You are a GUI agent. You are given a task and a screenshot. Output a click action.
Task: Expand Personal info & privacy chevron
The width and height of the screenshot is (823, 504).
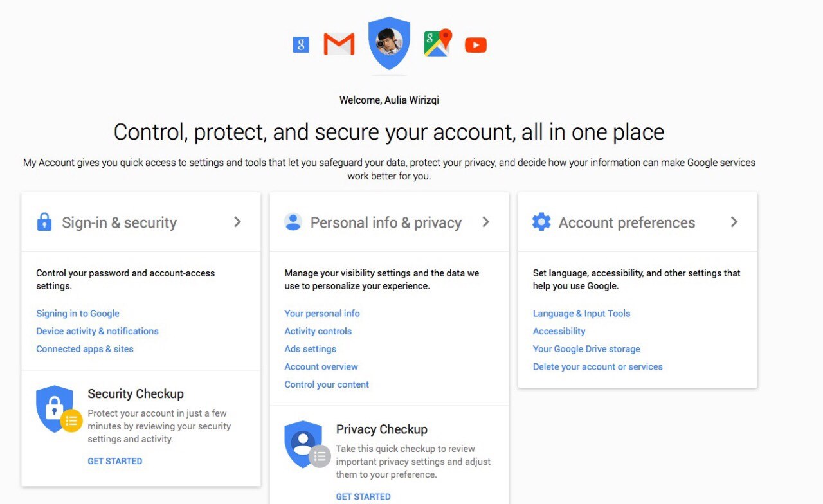tap(485, 222)
